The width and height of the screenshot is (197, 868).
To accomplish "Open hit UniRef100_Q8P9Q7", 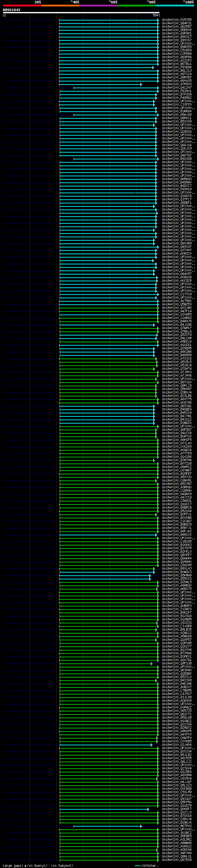I will point(177,430).
